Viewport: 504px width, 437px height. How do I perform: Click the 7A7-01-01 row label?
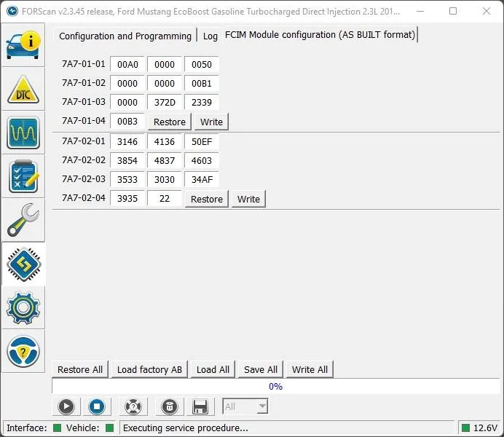pyautogui.click(x=84, y=64)
